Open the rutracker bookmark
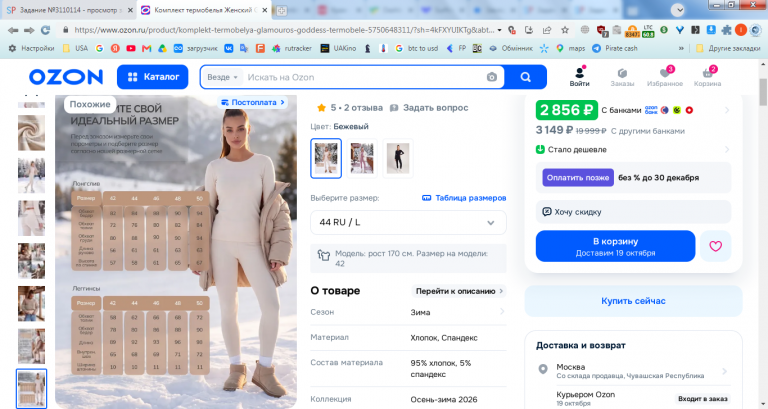 292,48
